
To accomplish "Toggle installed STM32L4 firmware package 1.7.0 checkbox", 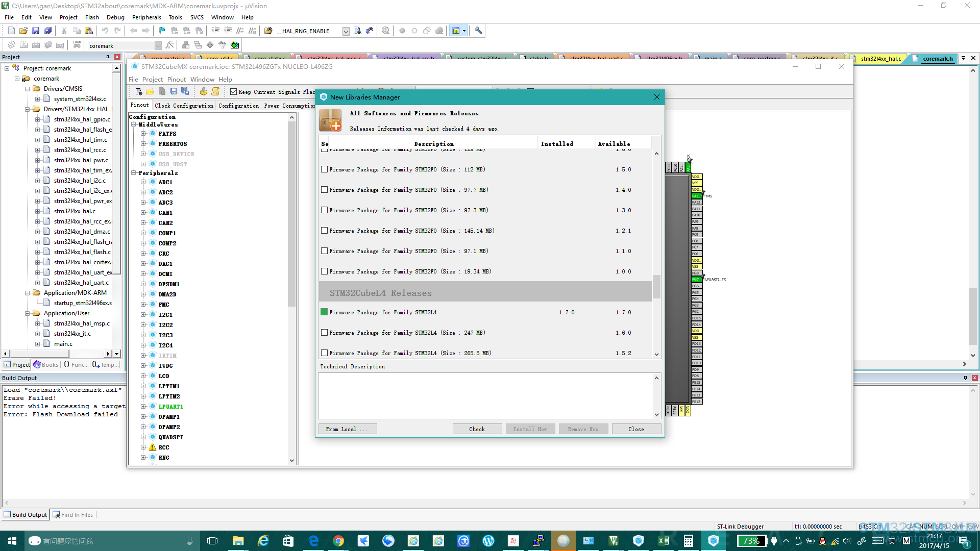I will (x=324, y=312).
